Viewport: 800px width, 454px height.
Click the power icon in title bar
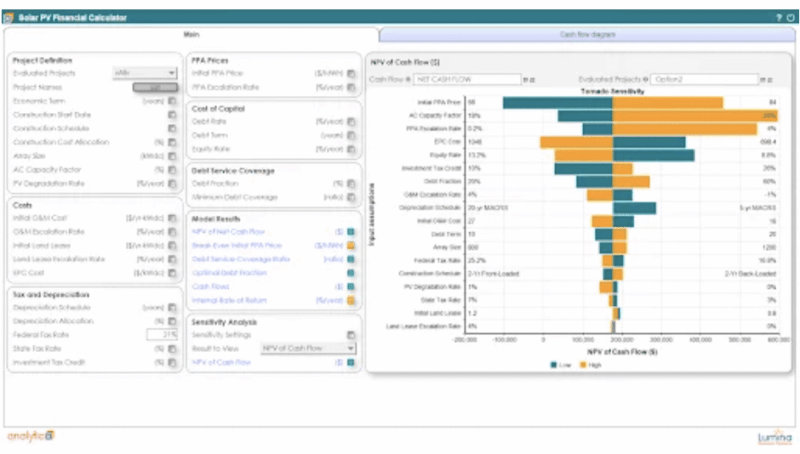tap(790, 18)
